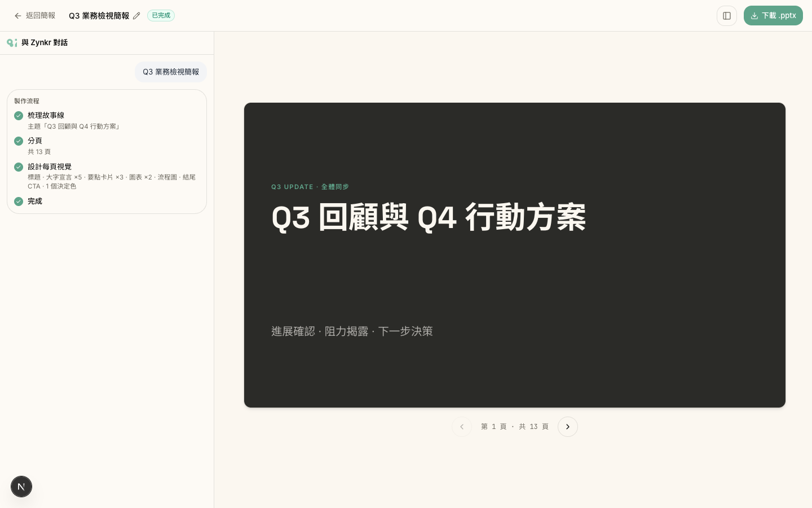Click the 與 Zynkr 對話 heading
This screenshot has width=812, height=508.
pos(45,43)
